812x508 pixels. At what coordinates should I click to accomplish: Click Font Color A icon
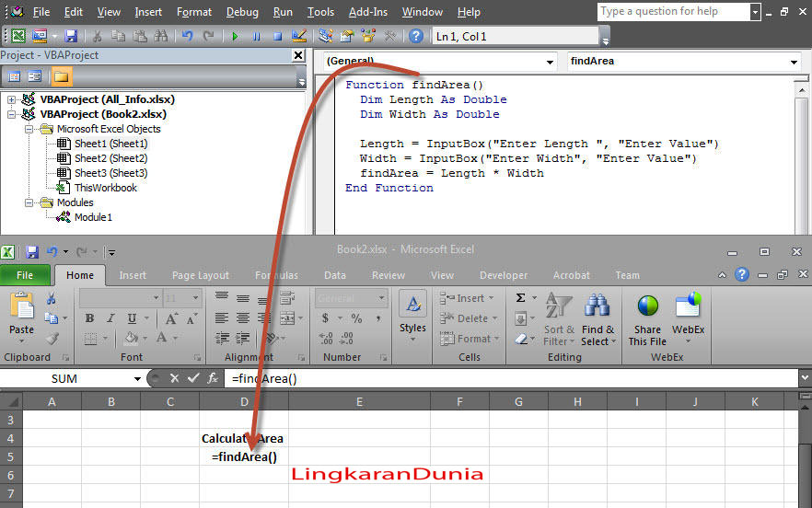coord(162,338)
